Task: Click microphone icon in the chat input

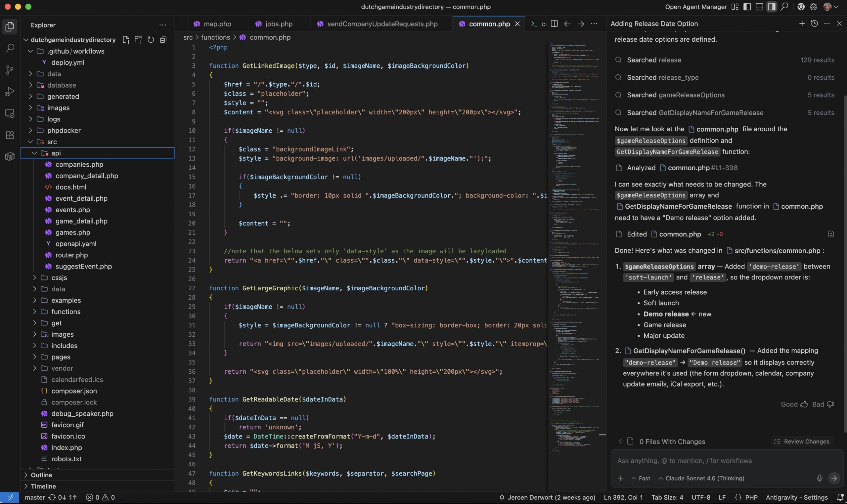Action: tap(820, 478)
